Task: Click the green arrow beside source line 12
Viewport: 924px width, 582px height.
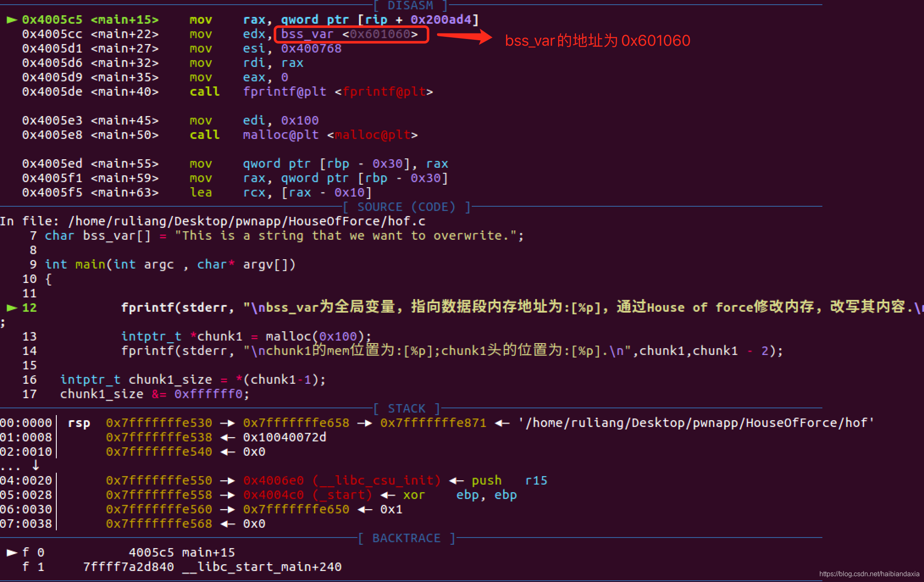Action: pos(11,308)
